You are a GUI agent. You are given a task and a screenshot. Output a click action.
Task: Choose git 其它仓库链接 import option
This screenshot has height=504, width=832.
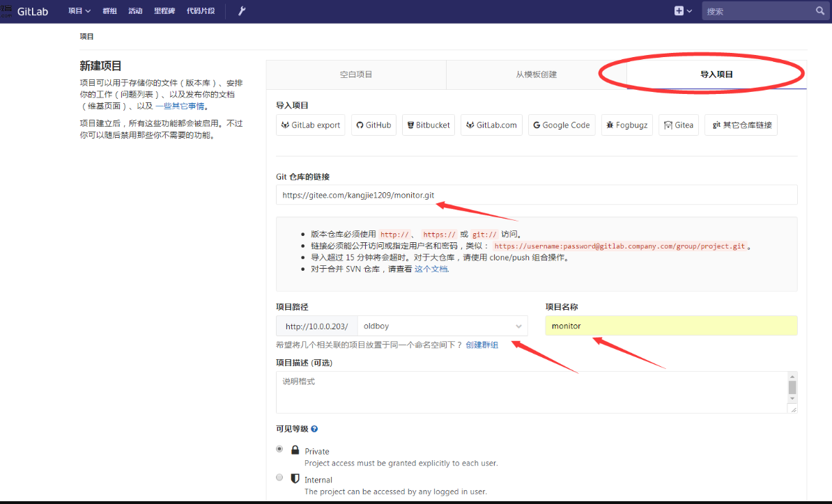[x=741, y=125]
